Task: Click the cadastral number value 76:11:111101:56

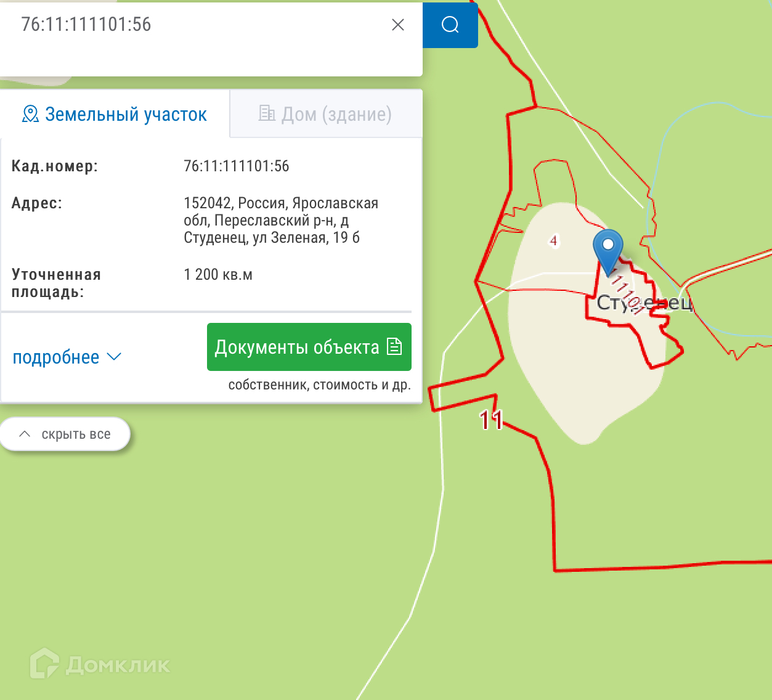Action: point(237,166)
